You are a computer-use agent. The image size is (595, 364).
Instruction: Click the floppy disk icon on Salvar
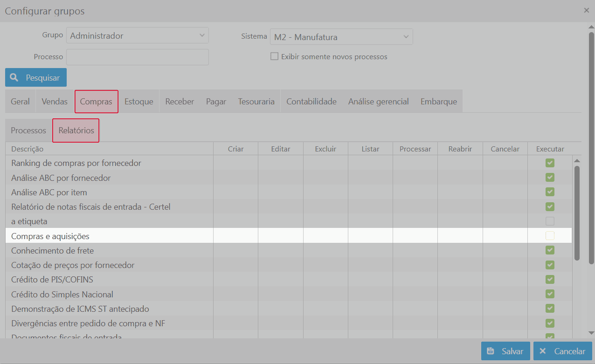pos(491,351)
